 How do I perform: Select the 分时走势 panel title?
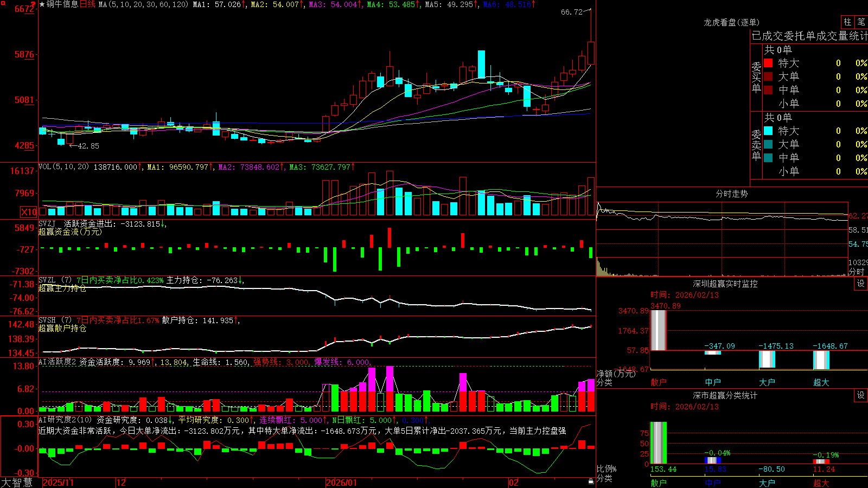coord(731,194)
